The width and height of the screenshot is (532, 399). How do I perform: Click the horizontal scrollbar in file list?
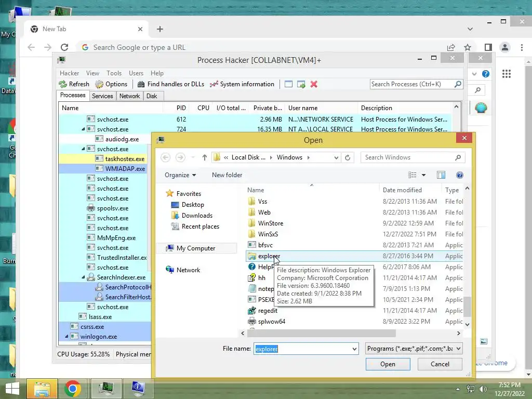321,333
